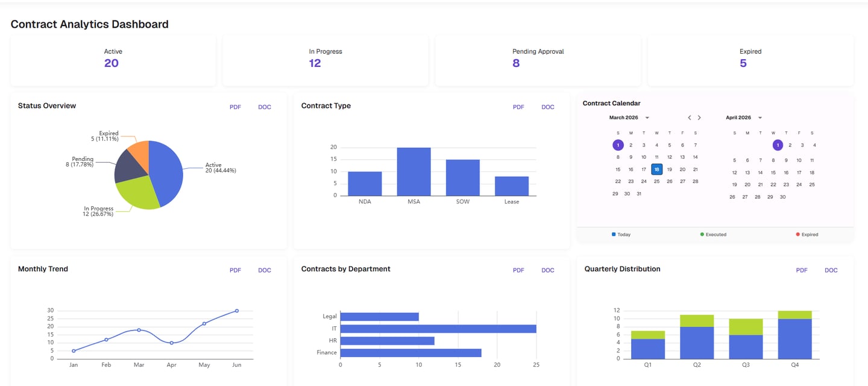The height and width of the screenshot is (386, 868).
Task: Export Status Overview chart as PDF
Action: [x=235, y=107]
